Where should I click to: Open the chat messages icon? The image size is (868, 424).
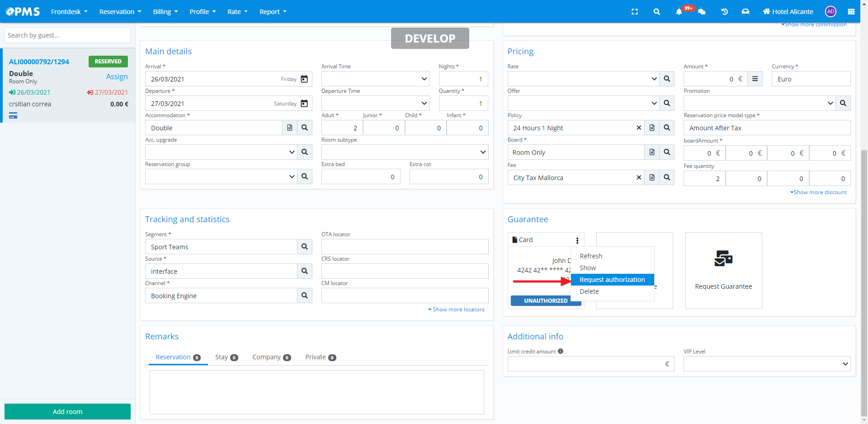point(702,12)
